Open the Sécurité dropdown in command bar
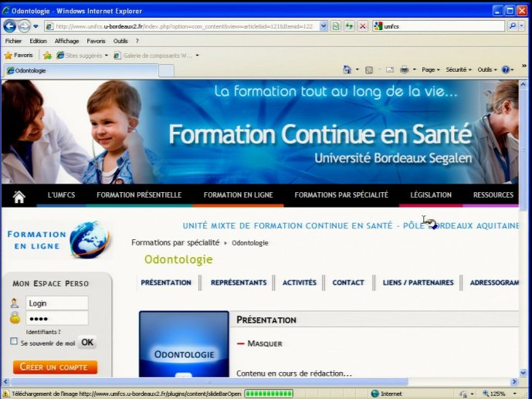The height and width of the screenshot is (399, 532). pos(459,69)
